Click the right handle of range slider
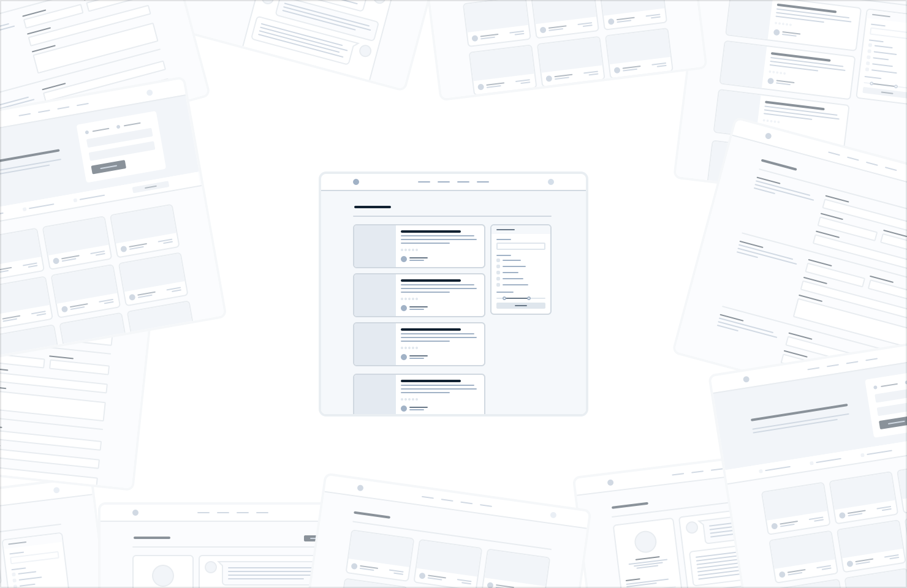This screenshot has height=588, width=907. coord(529,298)
